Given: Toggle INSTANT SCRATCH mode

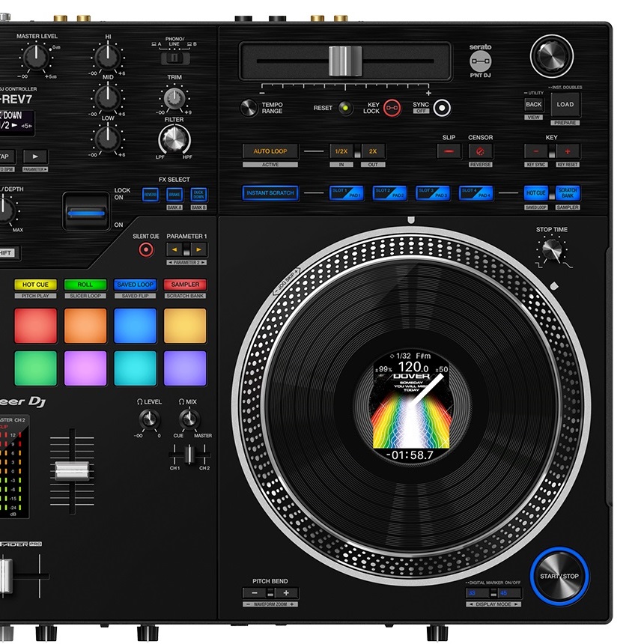Looking at the screenshot, I should 270,193.
